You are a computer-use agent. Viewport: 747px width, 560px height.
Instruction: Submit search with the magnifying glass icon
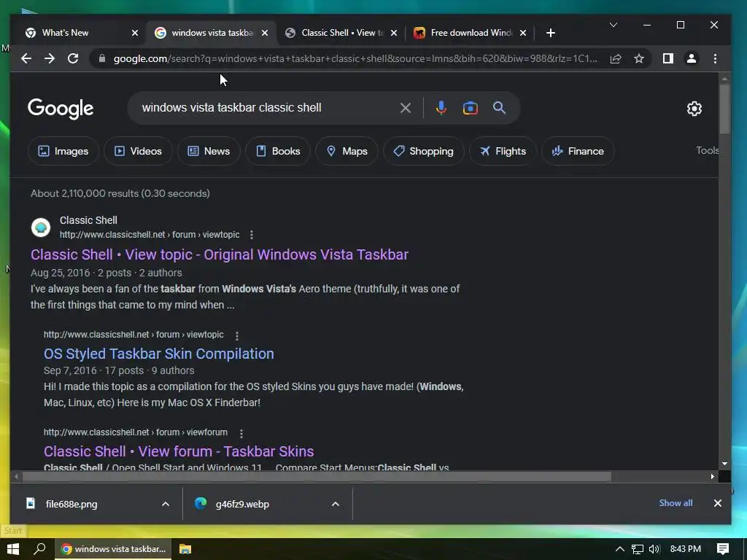[499, 108]
